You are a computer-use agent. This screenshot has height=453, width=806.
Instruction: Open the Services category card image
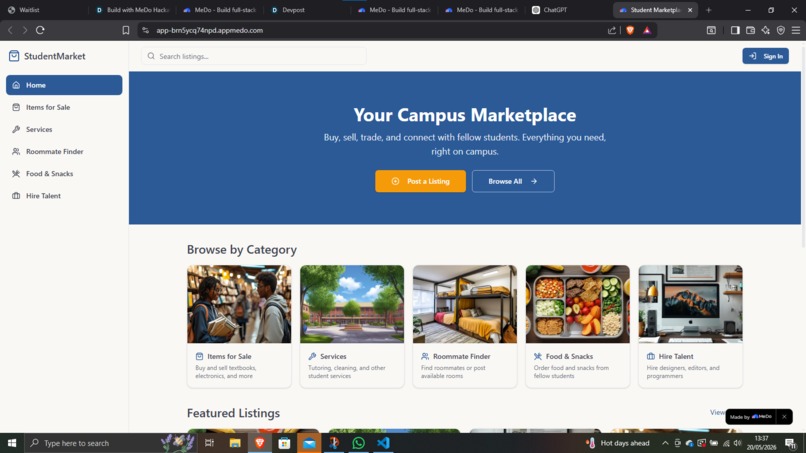coord(352,304)
